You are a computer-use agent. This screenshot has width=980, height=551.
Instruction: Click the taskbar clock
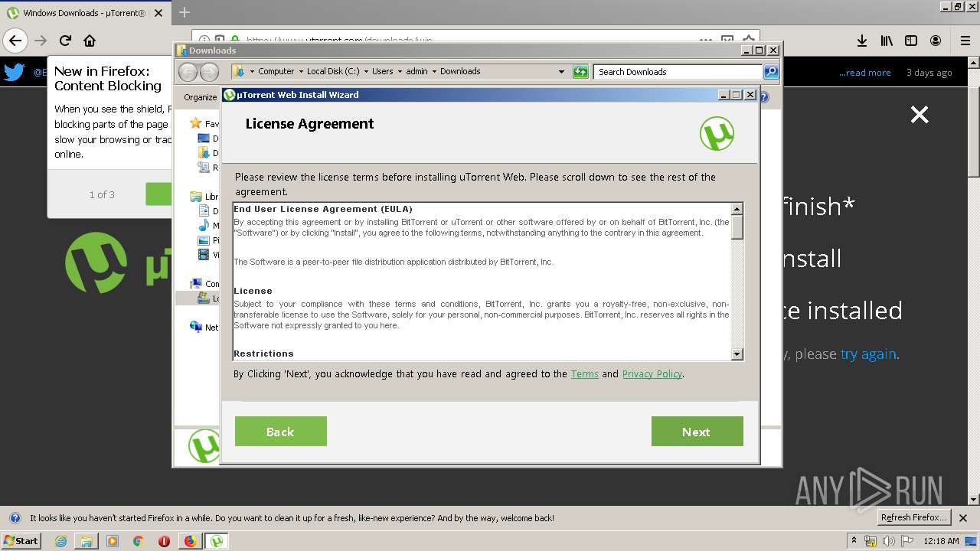[x=941, y=541]
